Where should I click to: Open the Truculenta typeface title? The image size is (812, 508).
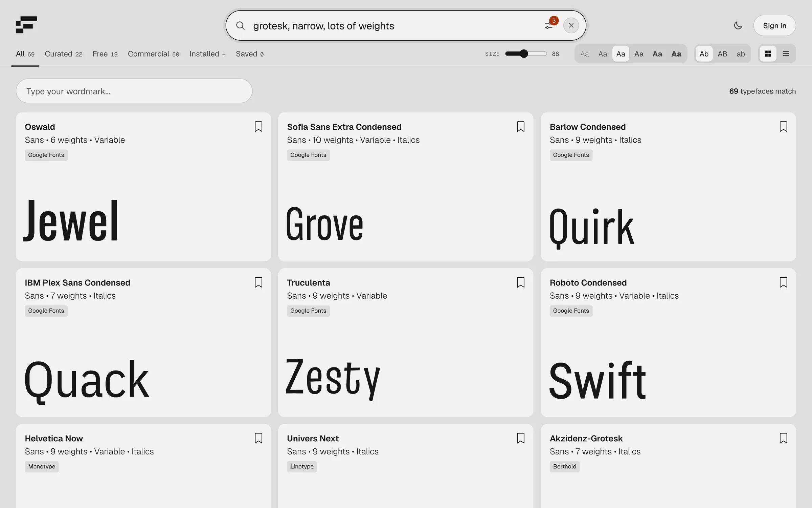point(309,282)
